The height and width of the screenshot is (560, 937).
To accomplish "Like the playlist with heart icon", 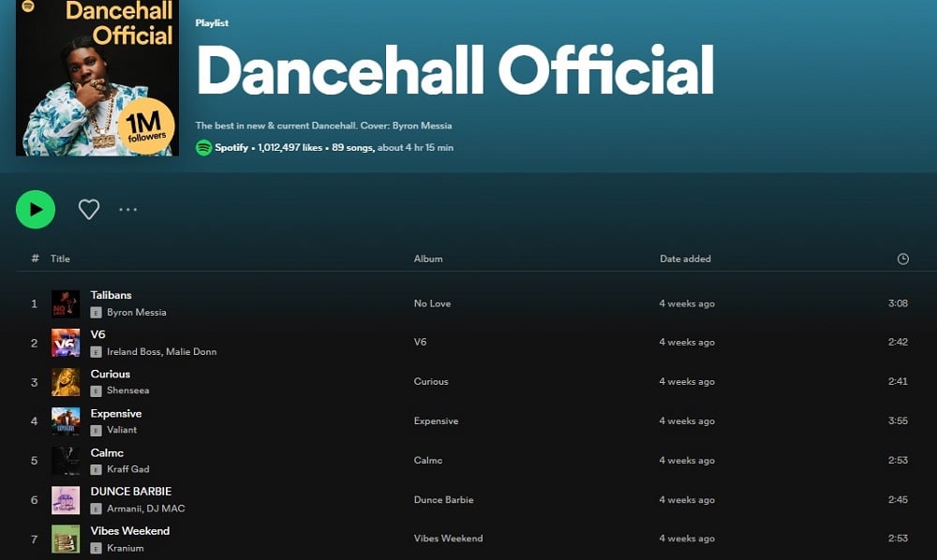I will point(89,210).
